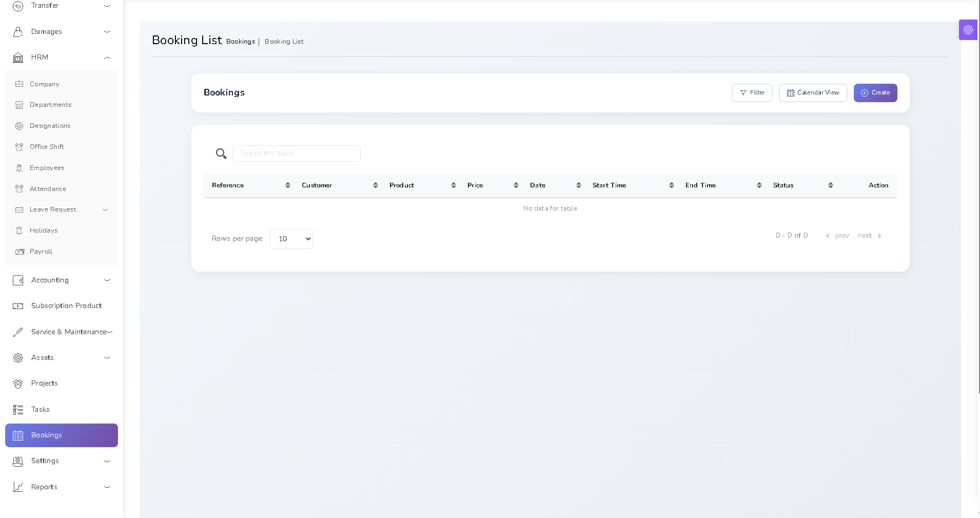Focus the Search this table field
This screenshot has width=980, height=518.
[x=297, y=154]
